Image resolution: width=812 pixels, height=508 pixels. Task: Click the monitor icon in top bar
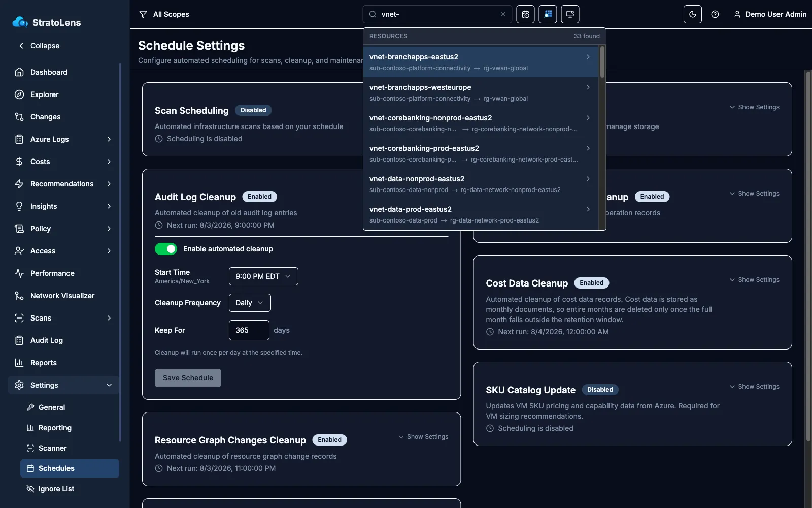(x=570, y=14)
